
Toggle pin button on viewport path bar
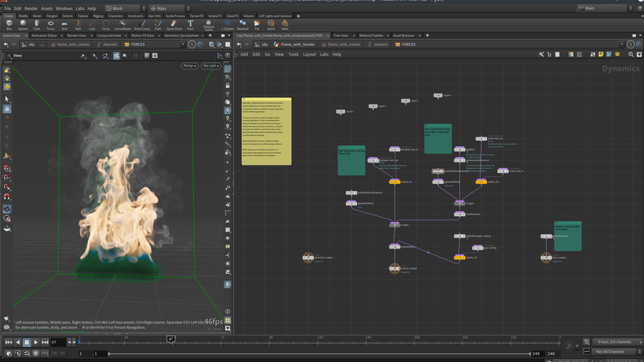point(192,44)
